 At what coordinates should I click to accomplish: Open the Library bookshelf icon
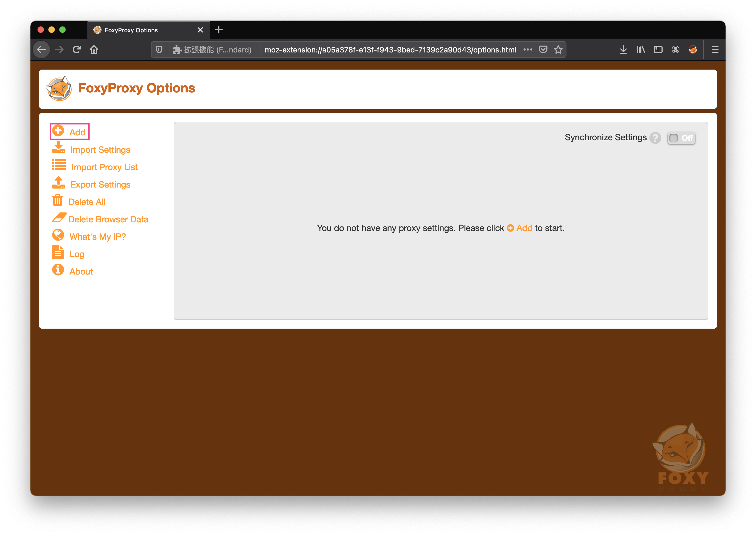[641, 49]
